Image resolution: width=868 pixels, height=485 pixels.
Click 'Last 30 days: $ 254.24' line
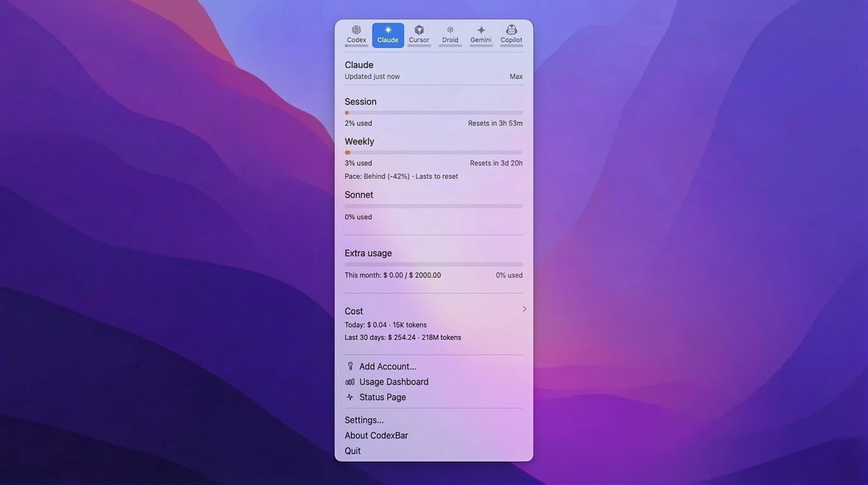[403, 337]
